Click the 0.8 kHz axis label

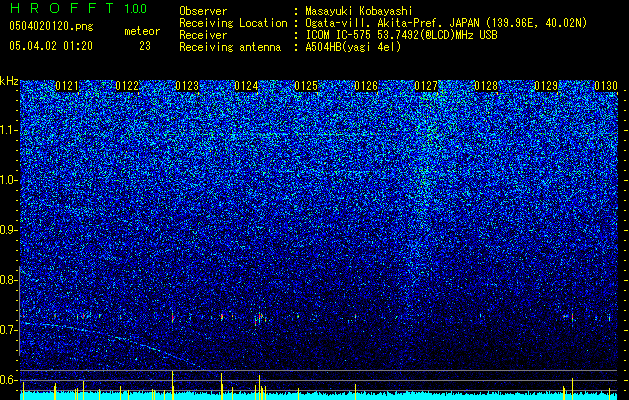(8, 280)
